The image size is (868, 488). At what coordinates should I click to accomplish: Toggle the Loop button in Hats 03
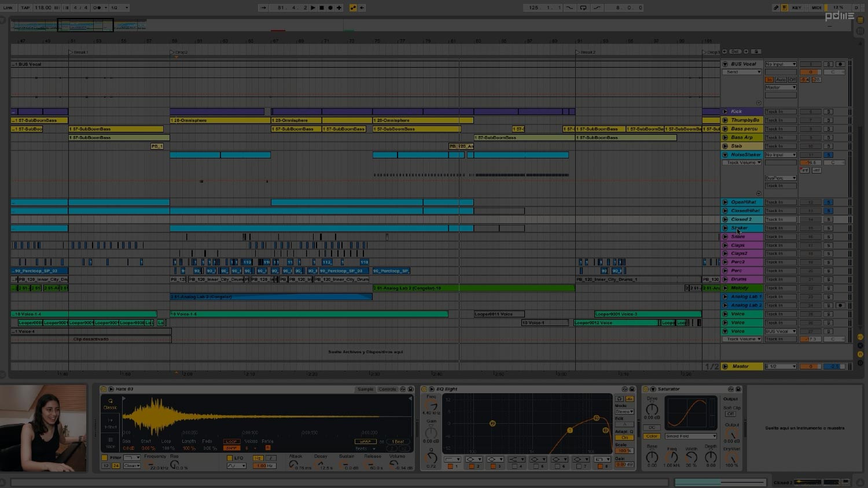[x=231, y=442]
